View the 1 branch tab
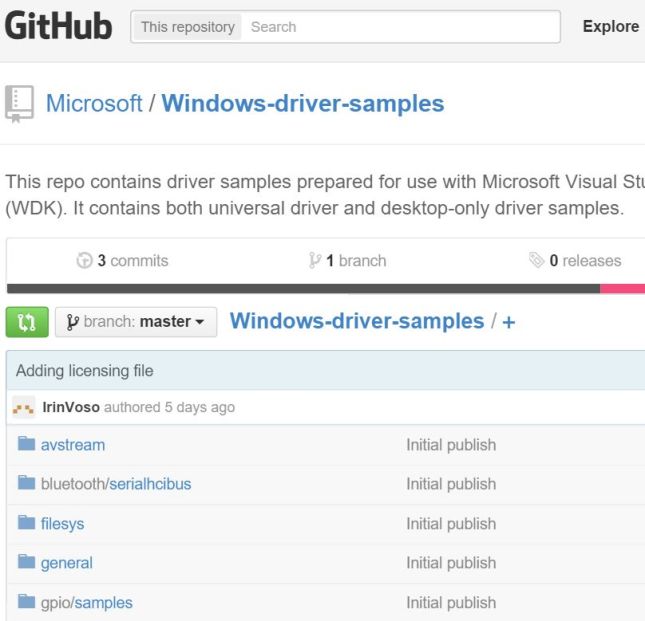This screenshot has height=621, width=645. 348,261
